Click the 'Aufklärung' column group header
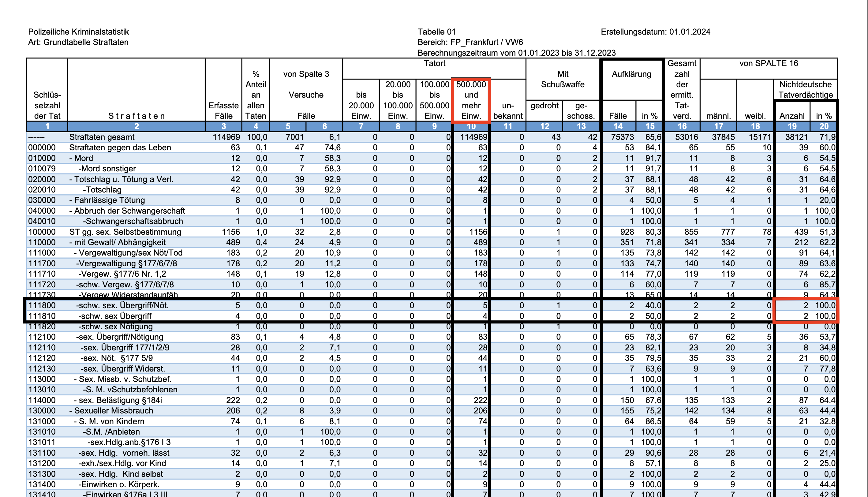Viewport: 868px width, 497px height. (631, 74)
